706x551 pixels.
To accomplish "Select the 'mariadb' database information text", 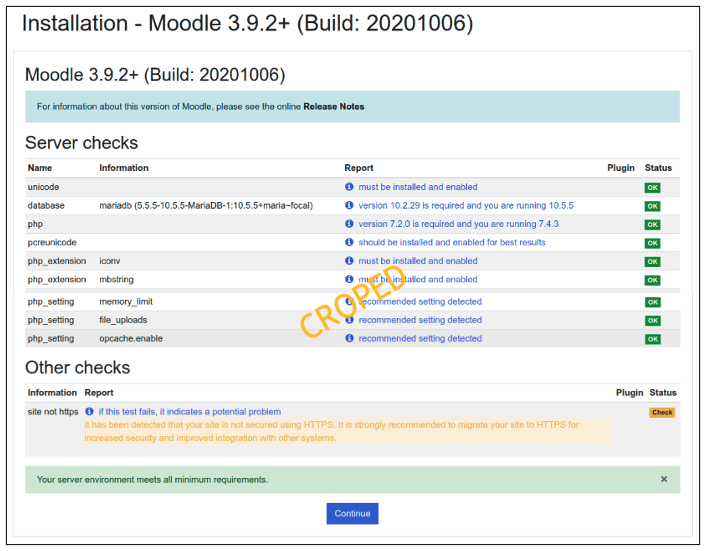I will pyautogui.click(x=206, y=205).
